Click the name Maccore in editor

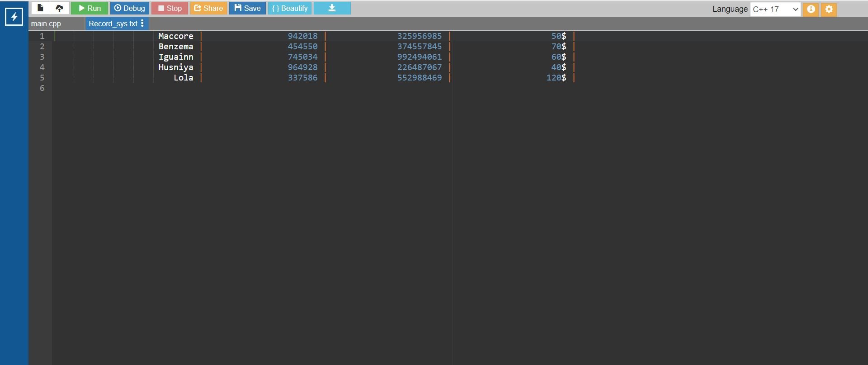(175, 36)
